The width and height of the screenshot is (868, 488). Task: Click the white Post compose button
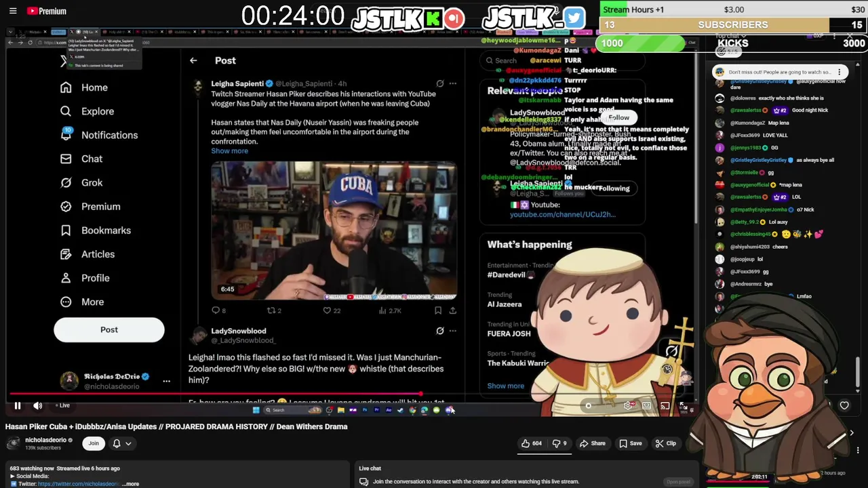click(109, 329)
